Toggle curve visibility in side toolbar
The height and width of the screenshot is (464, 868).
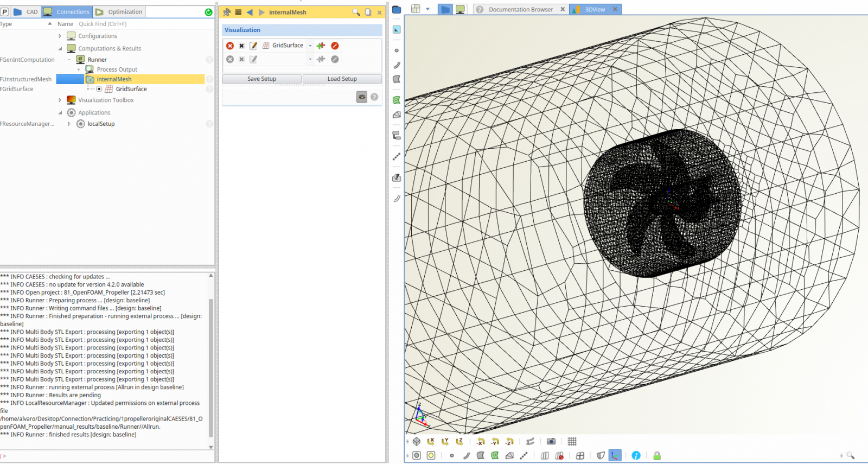click(x=397, y=65)
